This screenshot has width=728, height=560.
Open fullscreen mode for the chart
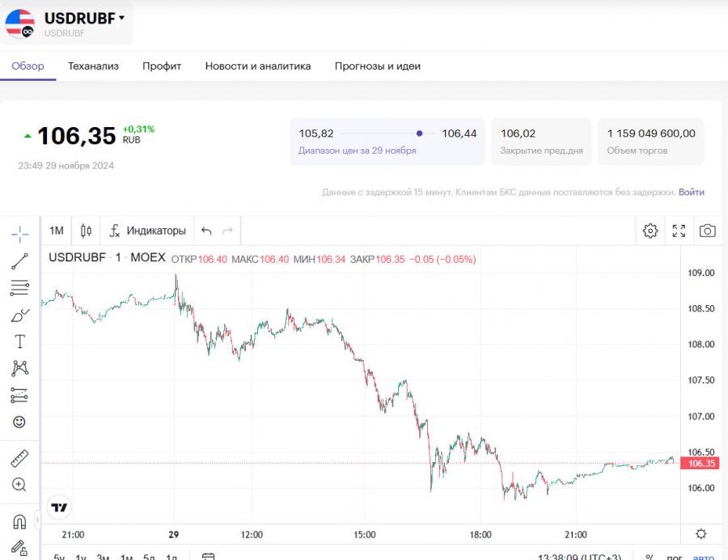pos(679,231)
